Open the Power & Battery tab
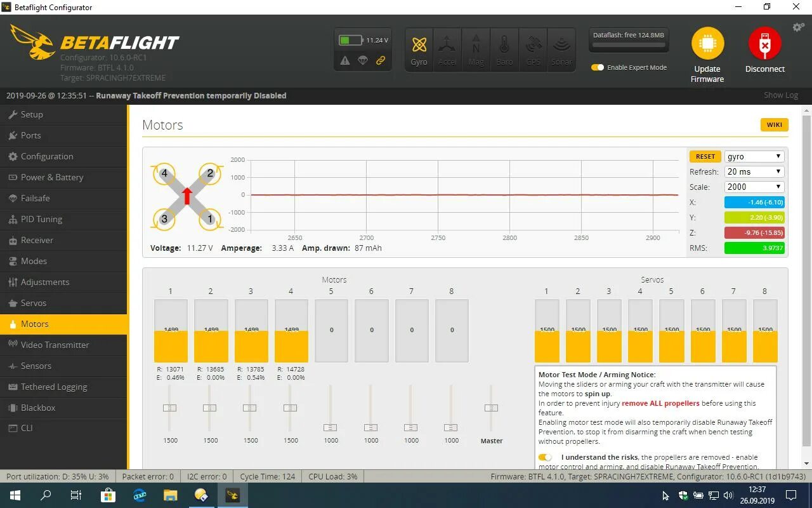 tap(63, 177)
